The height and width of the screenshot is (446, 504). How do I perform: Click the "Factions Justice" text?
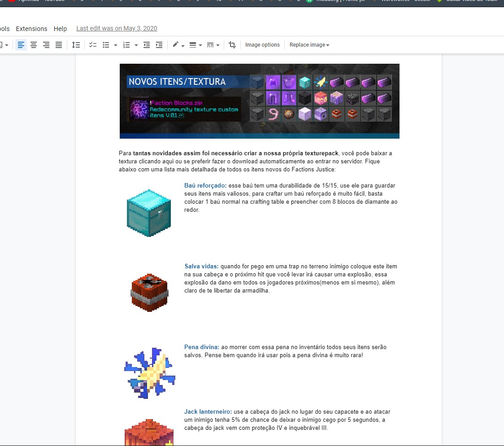[313, 170]
